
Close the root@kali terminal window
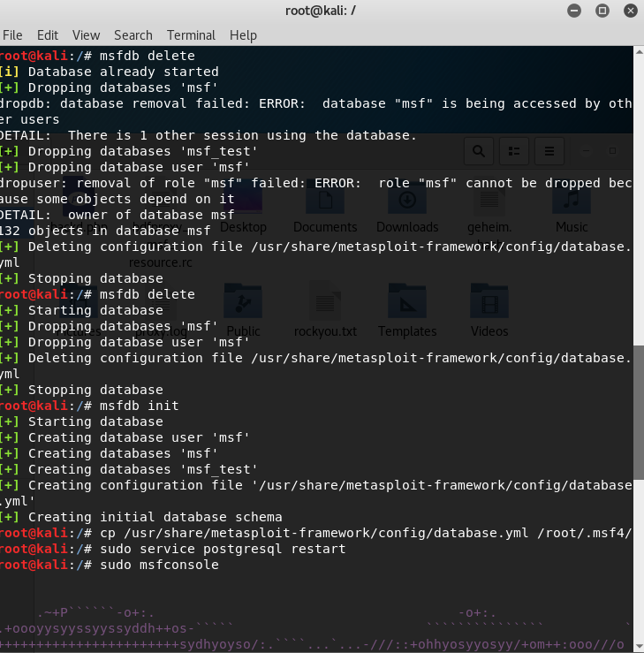pyautogui.click(x=631, y=11)
